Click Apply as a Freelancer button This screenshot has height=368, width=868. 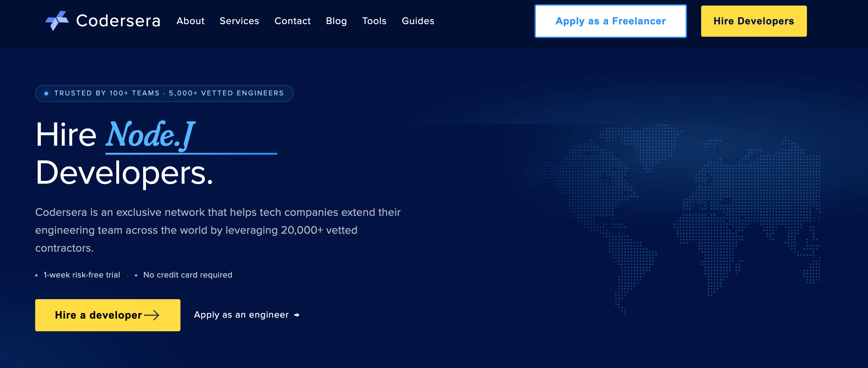(x=610, y=21)
